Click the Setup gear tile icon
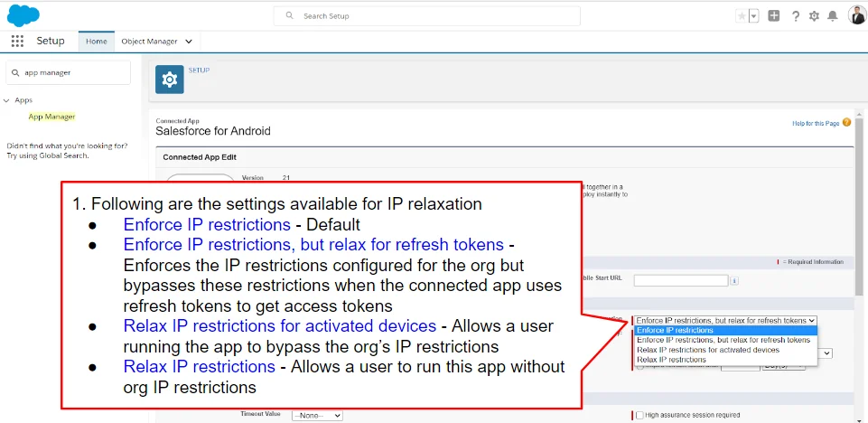868x423 pixels. (x=170, y=80)
